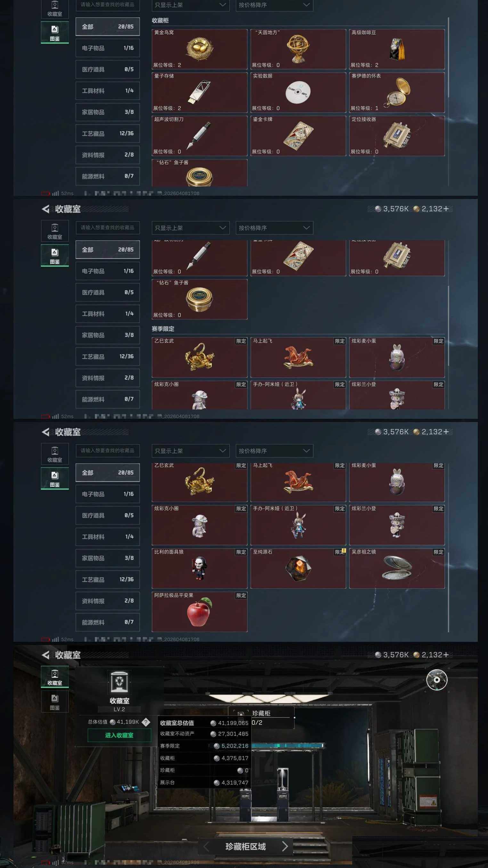The width and height of the screenshot is (488, 868).
Task: Click the question mark beside 总体估值
Action: 146,722
